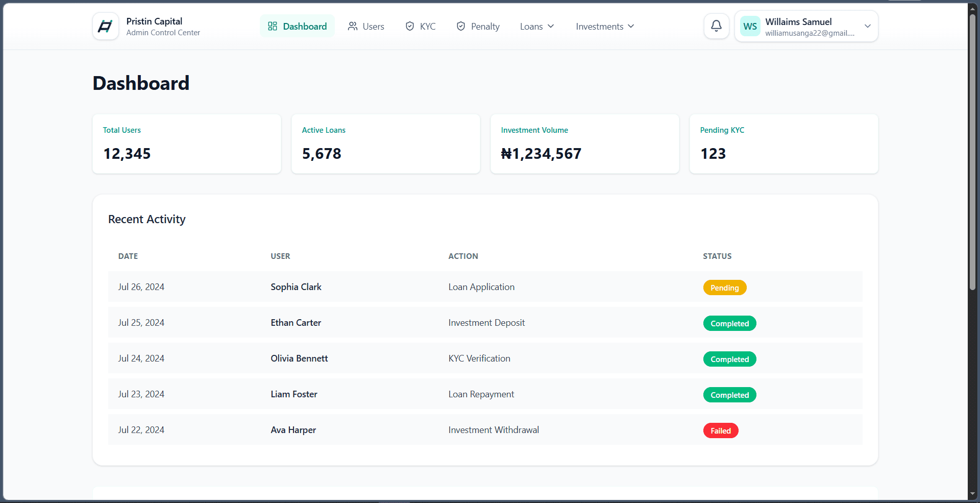Click the Dashboard grid icon
The width and height of the screenshot is (980, 503).
273,26
